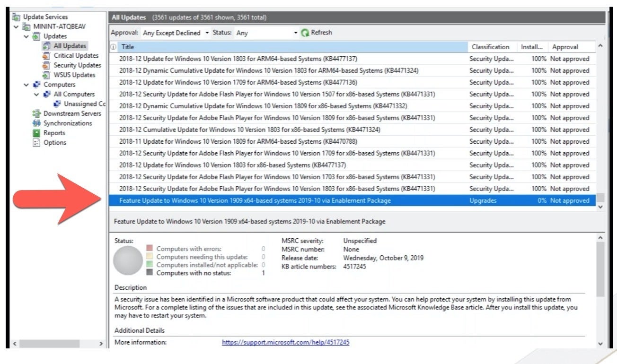617x364 pixels.
Task: Select Critical Updates in the tree
Action: point(76,56)
